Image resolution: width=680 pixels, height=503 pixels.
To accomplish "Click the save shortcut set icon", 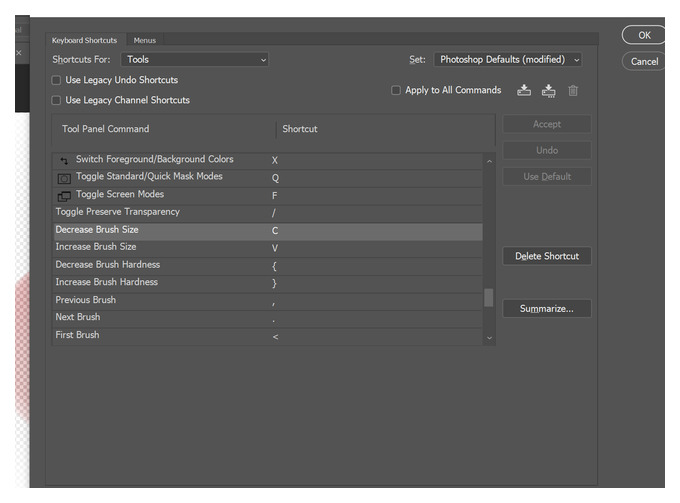I will (x=524, y=90).
